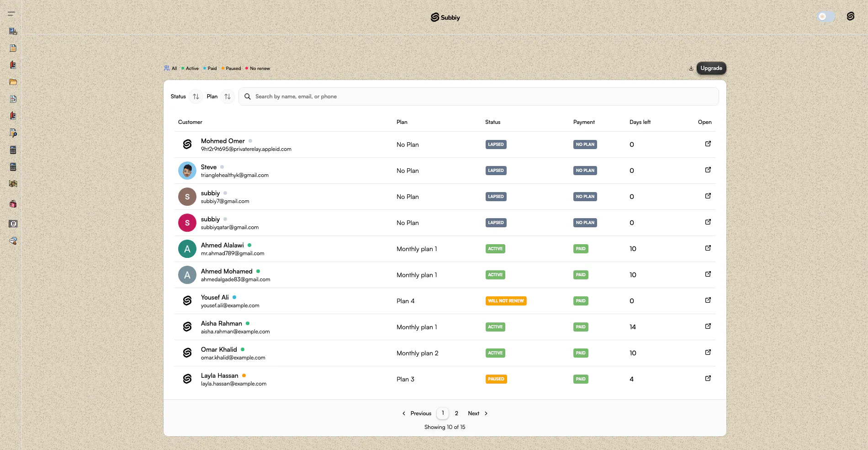Image resolution: width=868 pixels, height=450 pixels.
Task: Open Mohmed Omer's details via open icon
Action: (x=708, y=144)
